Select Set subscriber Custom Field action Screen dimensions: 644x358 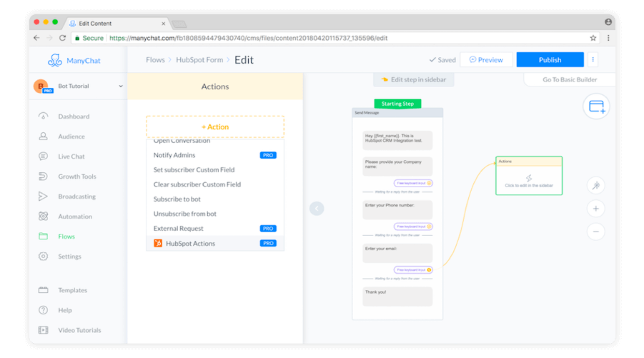pyautogui.click(x=215, y=169)
